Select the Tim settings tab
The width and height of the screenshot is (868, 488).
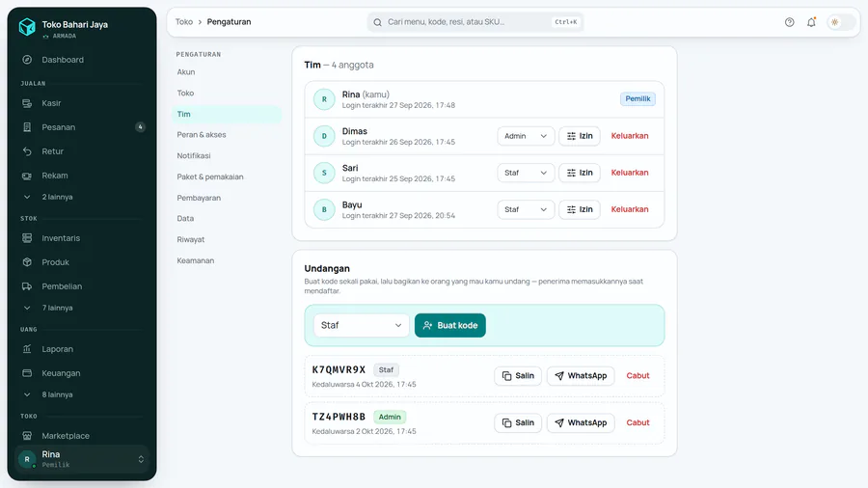[227, 114]
